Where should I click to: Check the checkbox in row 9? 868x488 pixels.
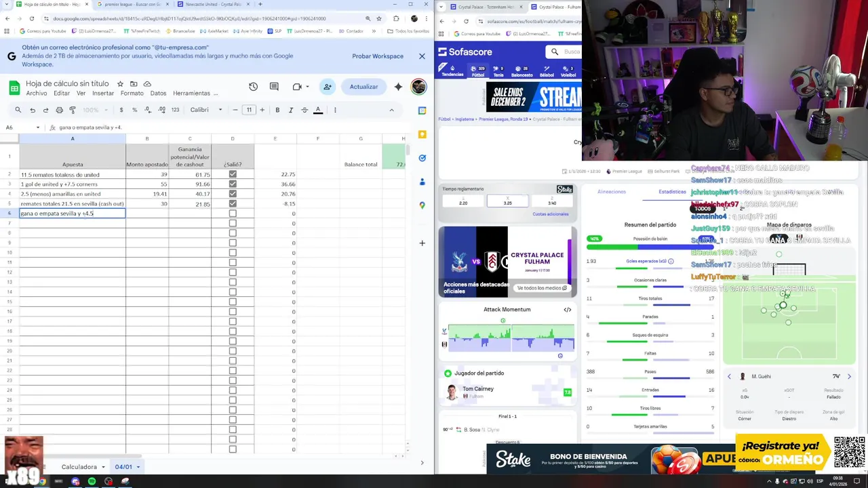[x=233, y=243]
